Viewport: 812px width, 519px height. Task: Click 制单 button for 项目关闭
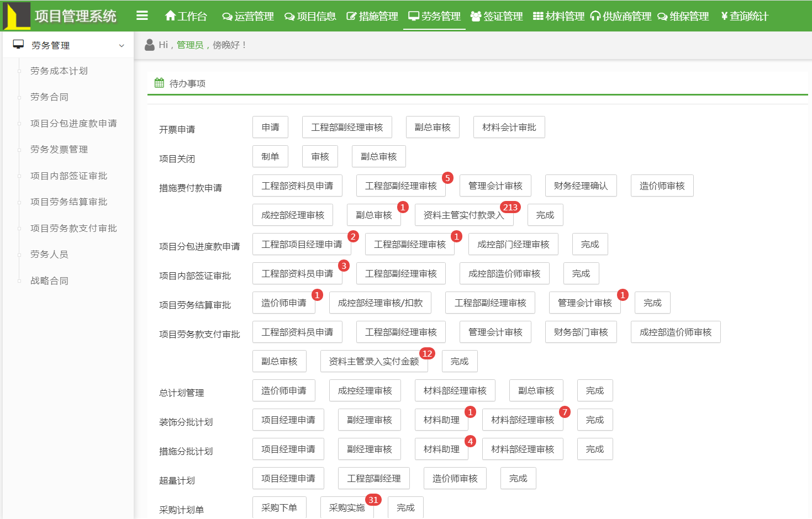(x=270, y=156)
